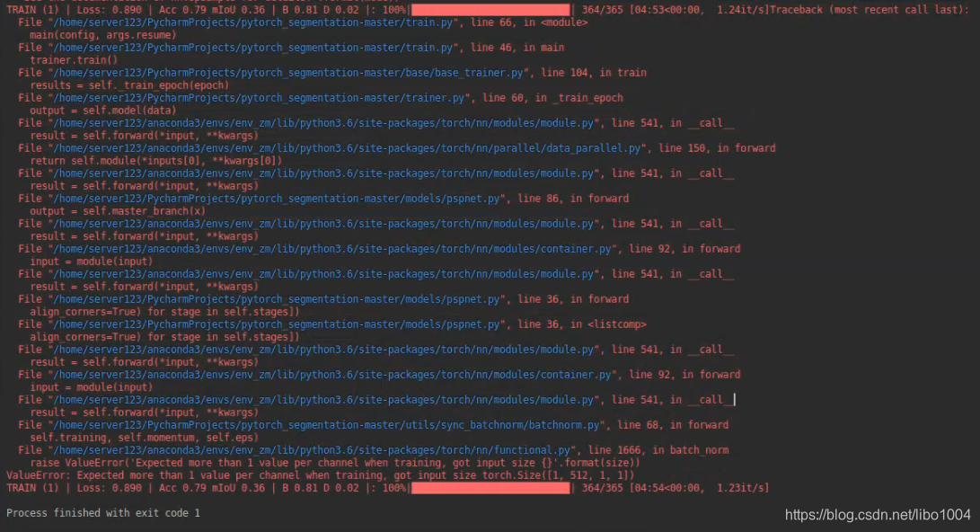Image resolution: width=980 pixels, height=532 pixels.
Task: Open sync_batchnorm batchnorm.py link at line 68
Action: 327,425
